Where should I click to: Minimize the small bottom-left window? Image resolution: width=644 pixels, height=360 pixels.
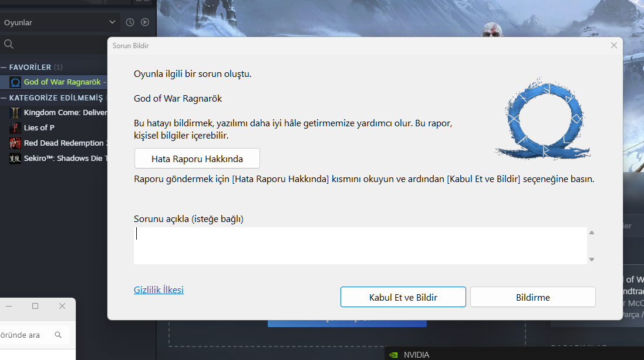(x=9, y=306)
